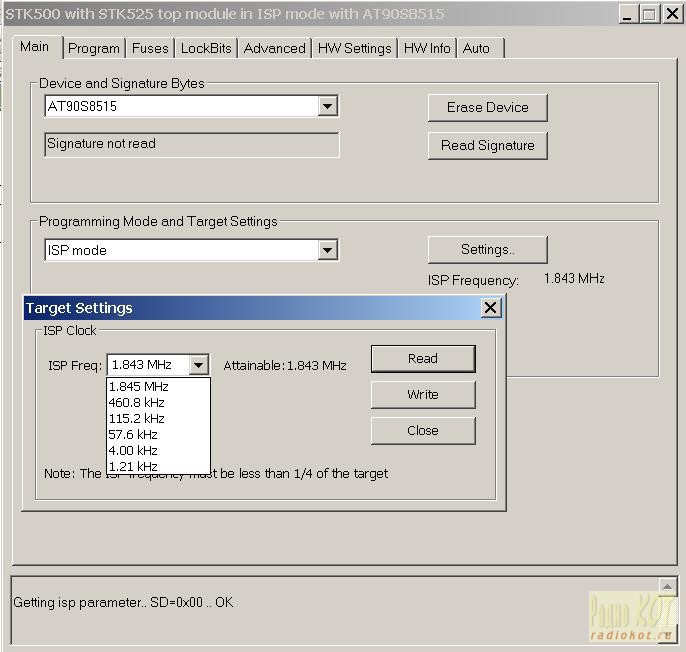The height and width of the screenshot is (652, 686).
Task: Maximize the STK500 window
Action: tap(650, 14)
